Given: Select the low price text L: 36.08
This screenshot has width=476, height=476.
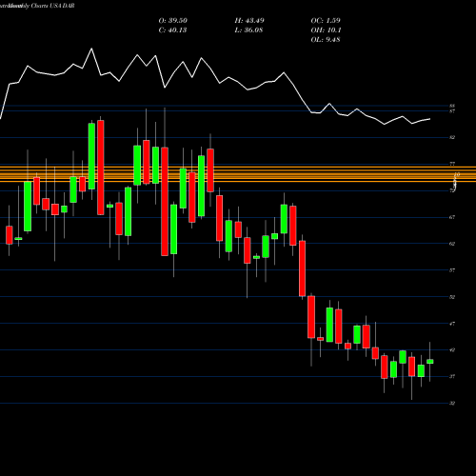Looking at the screenshot, I should click(x=248, y=30).
